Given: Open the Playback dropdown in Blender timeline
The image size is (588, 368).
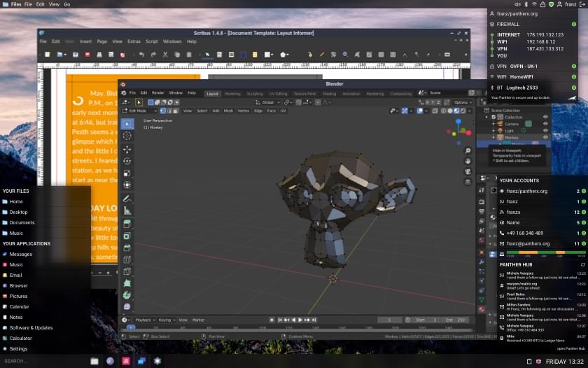Looking at the screenshot, I should [x=145, y=320].
